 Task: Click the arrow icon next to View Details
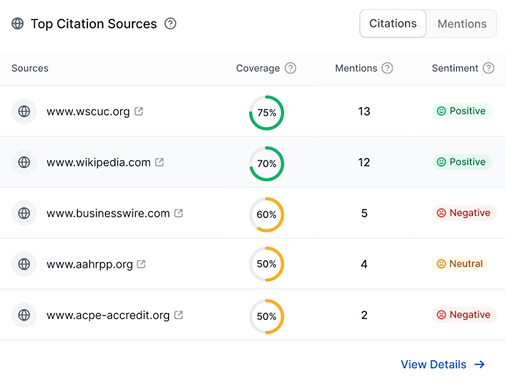coord(479,364)
